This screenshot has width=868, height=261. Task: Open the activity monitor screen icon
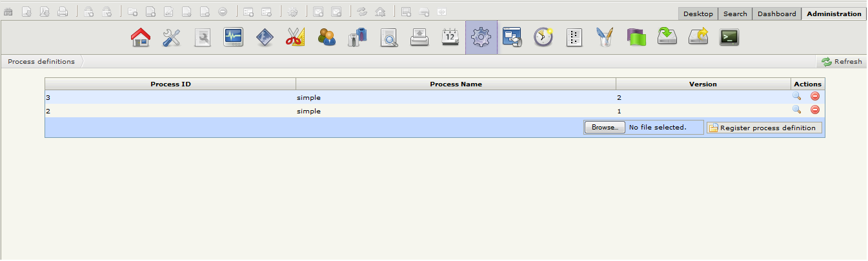[x=233, y=37]
